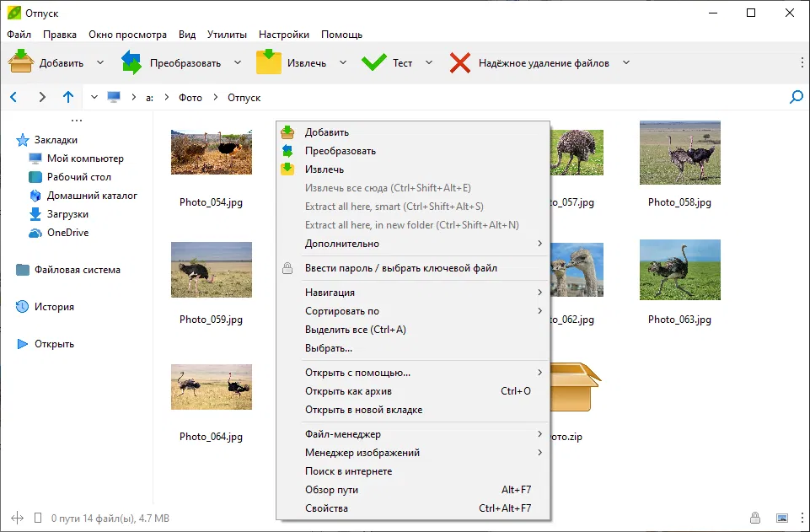Expand the Добавить dropdown arrow
The height and width of the screenshot is (532, 810).
(100, 62)
